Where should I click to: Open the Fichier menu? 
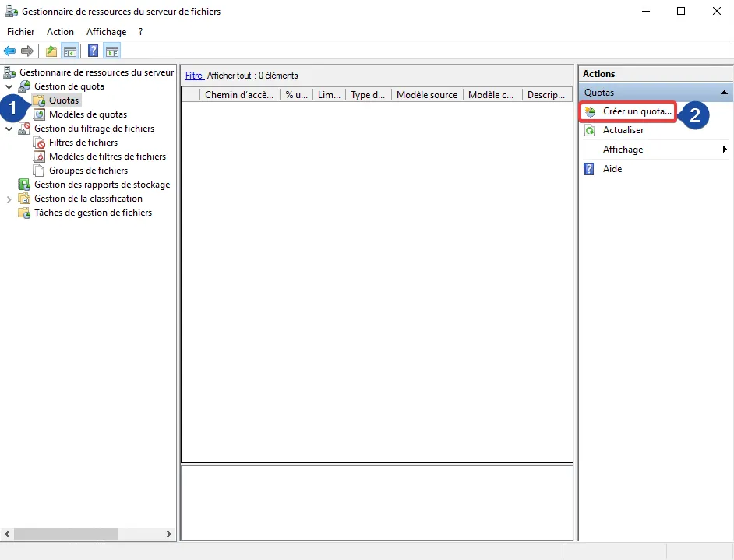(21, 32)
